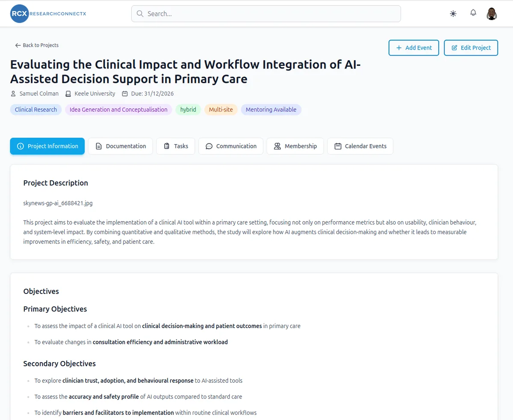Select the Project Information tab
Screen dimensions: 513x420
47,146
